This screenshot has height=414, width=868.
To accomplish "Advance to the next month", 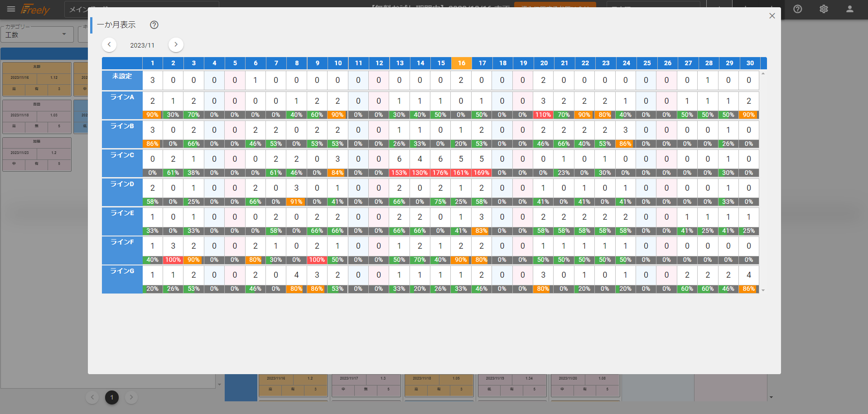I will [x=176, y=45].
